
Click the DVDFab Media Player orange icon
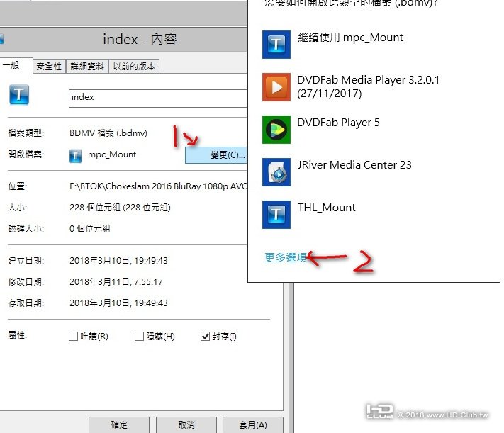click(x=276, y=86)
